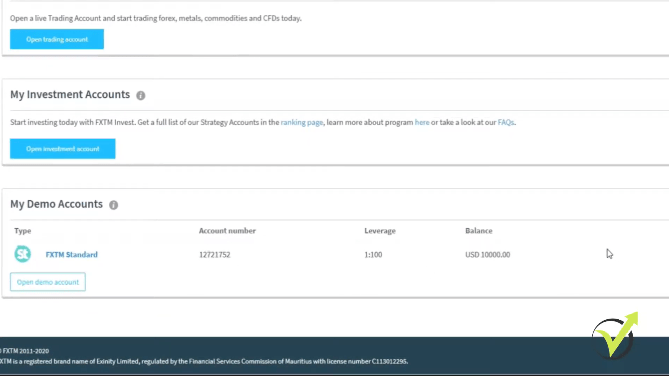Click the Balance column header
The height and width of the screenshot is (376, 669).
point(479,231)
